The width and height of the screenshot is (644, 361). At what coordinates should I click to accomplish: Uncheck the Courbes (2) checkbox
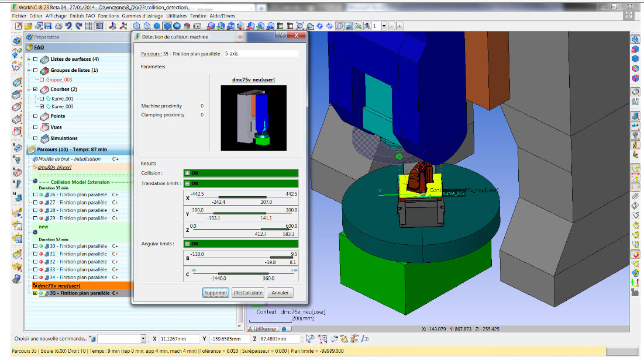click(36, 89)
